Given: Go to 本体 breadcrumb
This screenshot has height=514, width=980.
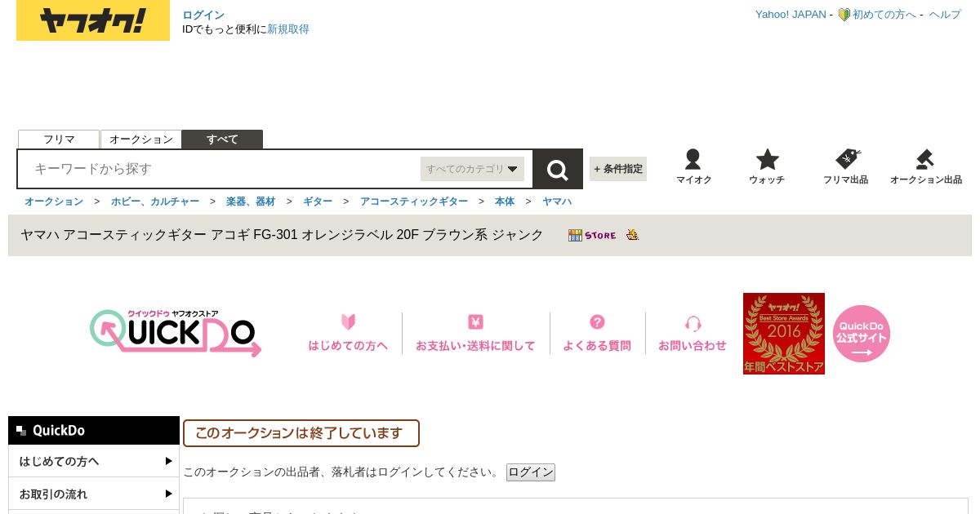Looking at the screenshot, I should [x=505, y=202].
